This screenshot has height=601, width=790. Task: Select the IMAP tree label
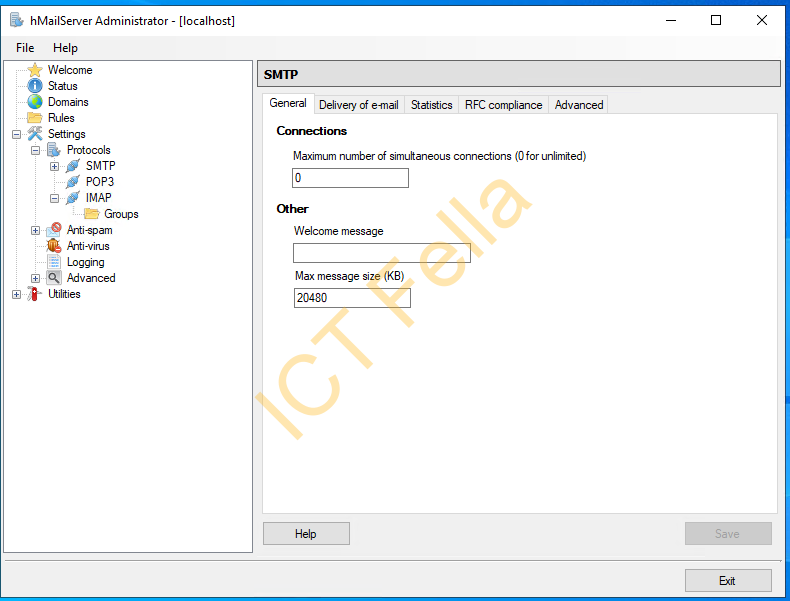tap(98, 198)
